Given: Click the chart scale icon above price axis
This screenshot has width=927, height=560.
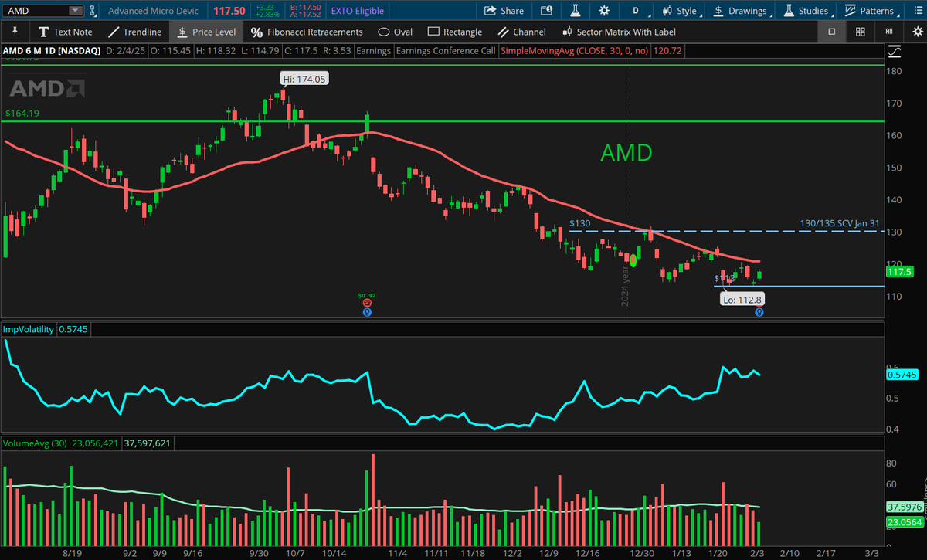Looking at the screenshot, I should [895, 52].
